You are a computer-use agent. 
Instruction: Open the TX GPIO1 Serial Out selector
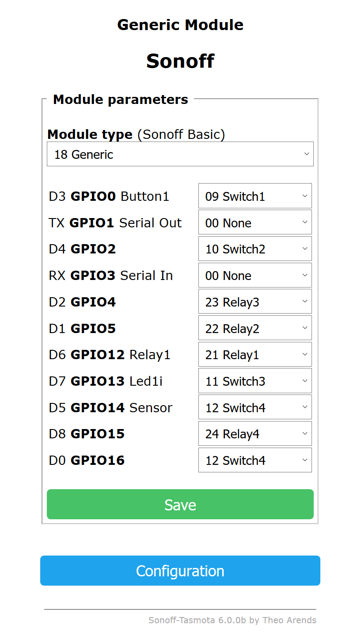pos(255,222)
